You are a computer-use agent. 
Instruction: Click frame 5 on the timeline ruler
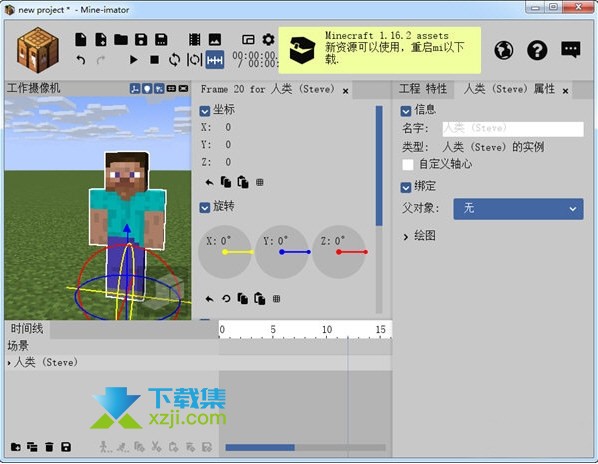(273, 329)
